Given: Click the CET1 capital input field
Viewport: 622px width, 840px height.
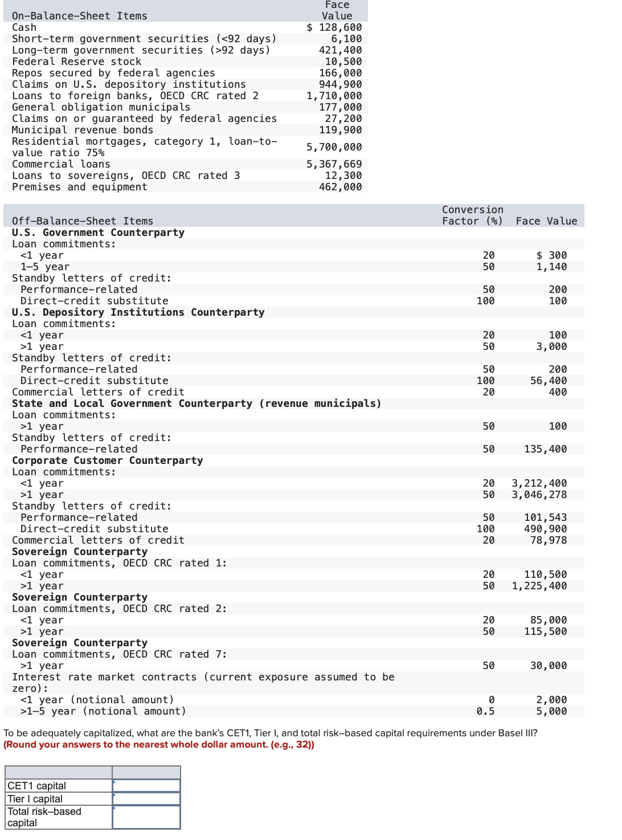Looking at the screenshot, I should point(145,785).
